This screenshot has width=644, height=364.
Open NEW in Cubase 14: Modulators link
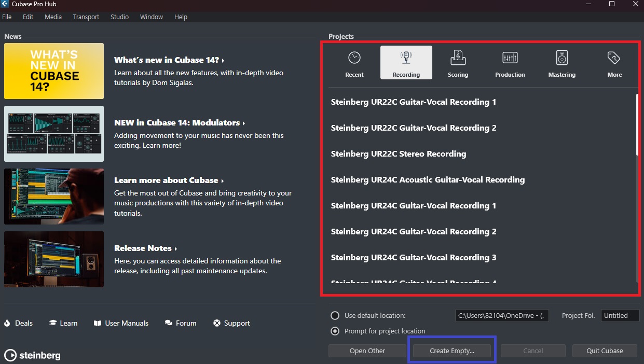pos(180,122)
